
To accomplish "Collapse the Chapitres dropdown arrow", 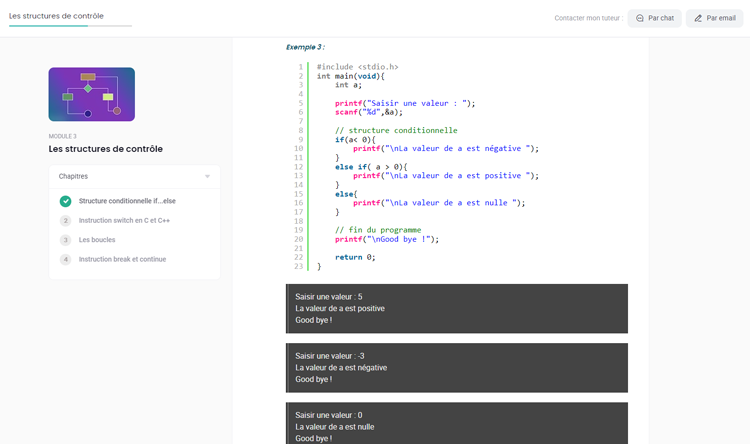I will tap(208, 177).
